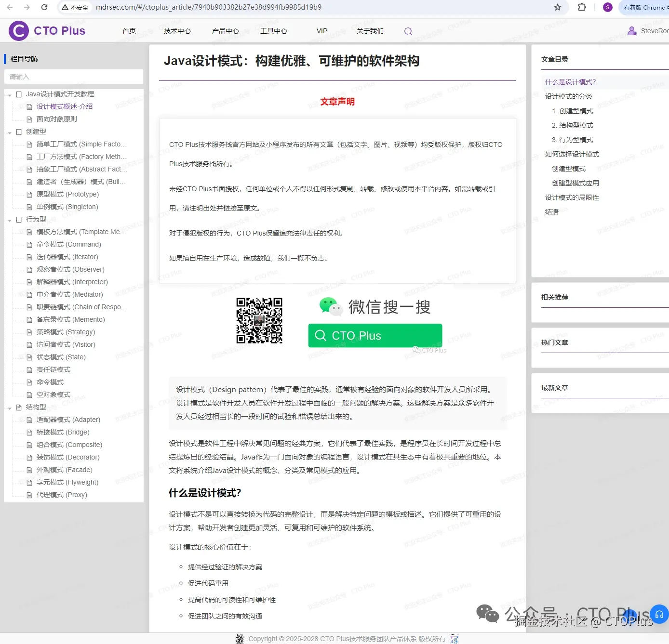Open 什么是设计模式? in the article outline

point(571,81)
